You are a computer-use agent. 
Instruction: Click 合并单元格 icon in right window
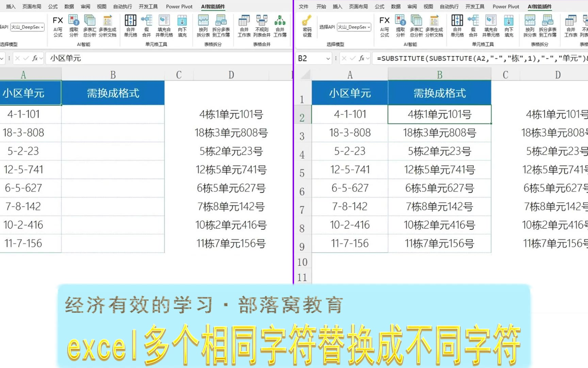[x=457, y=26]
